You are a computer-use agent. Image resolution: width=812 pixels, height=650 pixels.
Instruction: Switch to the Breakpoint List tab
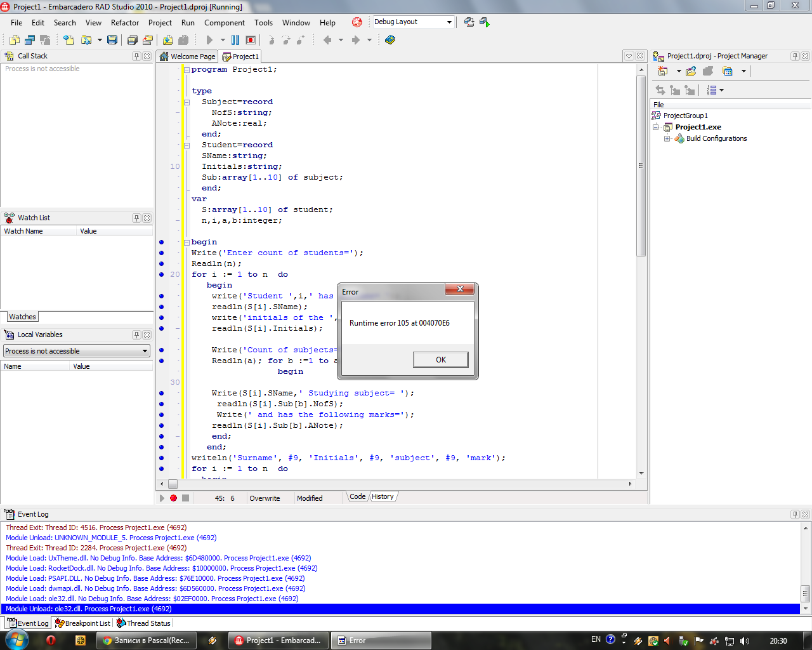coord(82,623)
